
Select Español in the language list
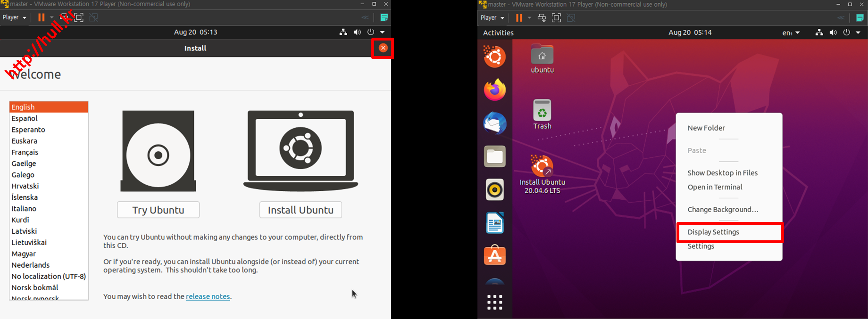(x=49, y=118)
